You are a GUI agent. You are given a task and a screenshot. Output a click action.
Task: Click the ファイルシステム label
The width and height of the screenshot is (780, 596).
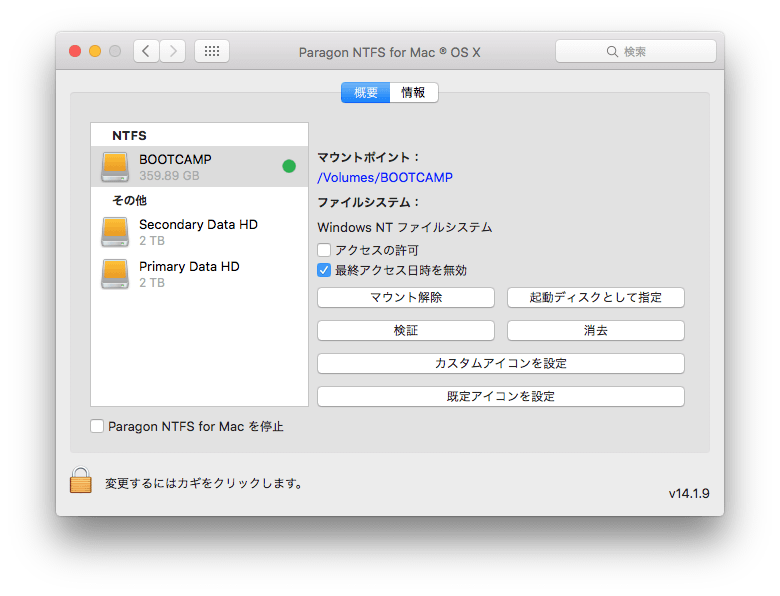click(x=369, y=202)
